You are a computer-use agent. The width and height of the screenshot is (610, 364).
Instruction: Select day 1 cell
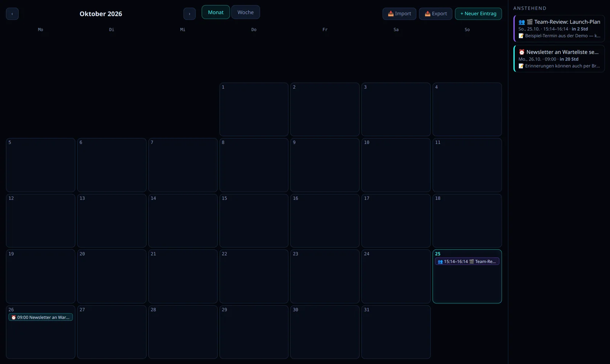coord(254,109)
